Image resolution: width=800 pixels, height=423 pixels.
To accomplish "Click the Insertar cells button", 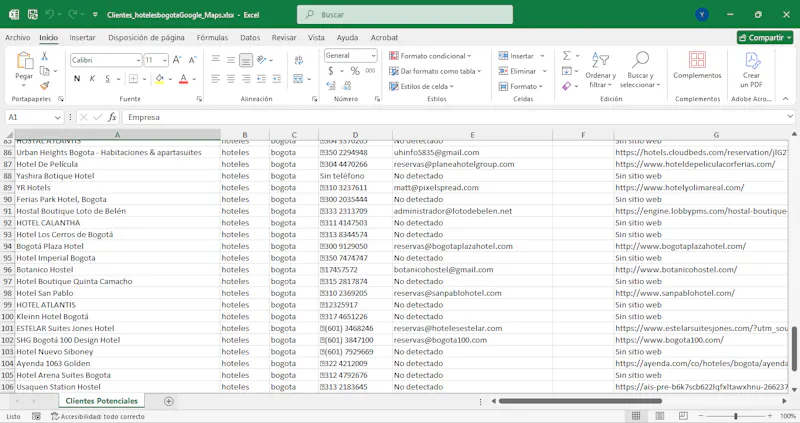I will tap(516, 56).
